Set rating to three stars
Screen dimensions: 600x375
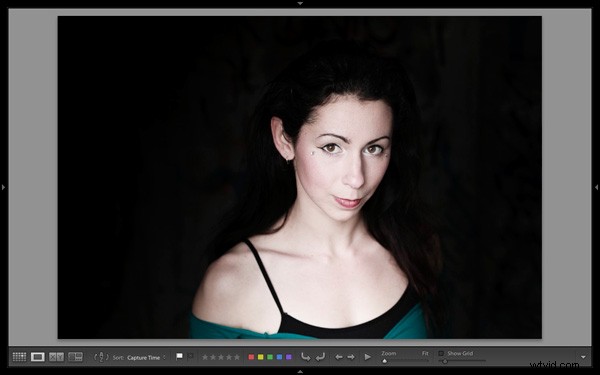(x=221, y=357)
